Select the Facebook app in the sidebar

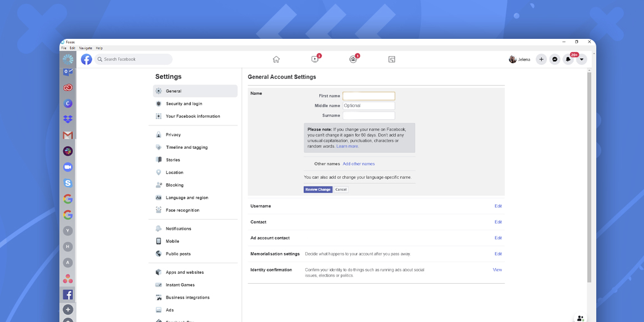(x=68, y=294)
